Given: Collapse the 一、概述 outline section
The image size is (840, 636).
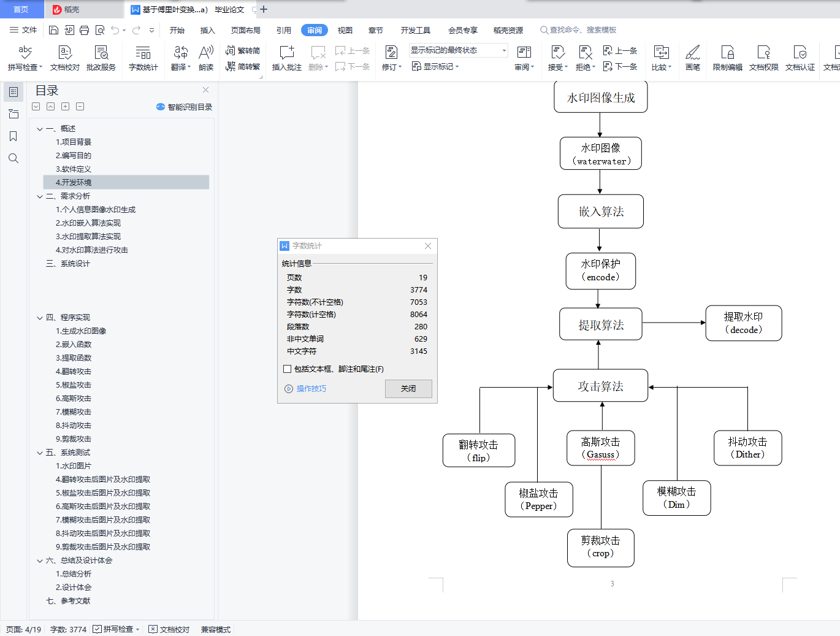Looking at the screenshot, I should pos(40,129).
